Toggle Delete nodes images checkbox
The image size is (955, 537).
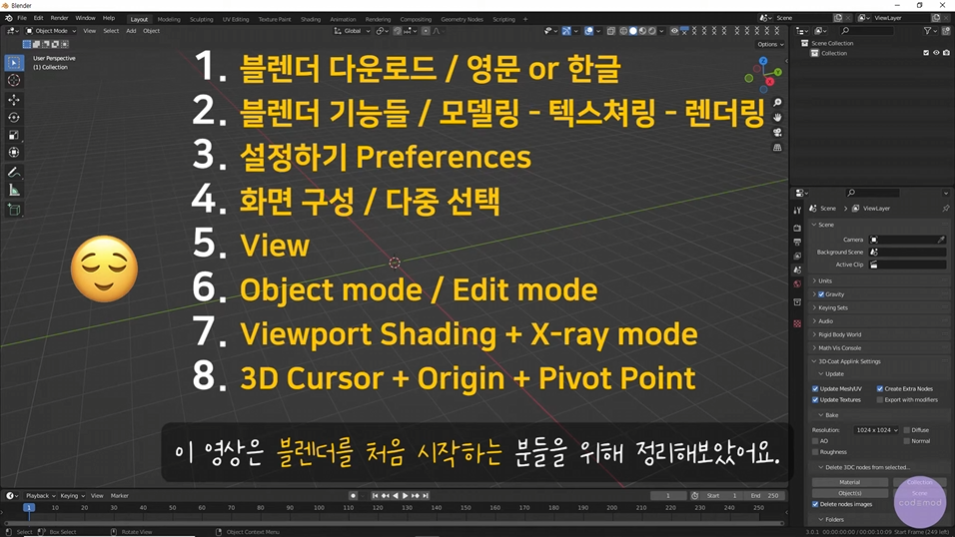coord(816,504)
